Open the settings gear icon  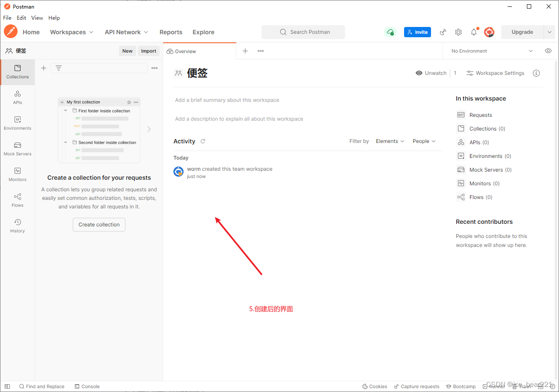(458, 32)
